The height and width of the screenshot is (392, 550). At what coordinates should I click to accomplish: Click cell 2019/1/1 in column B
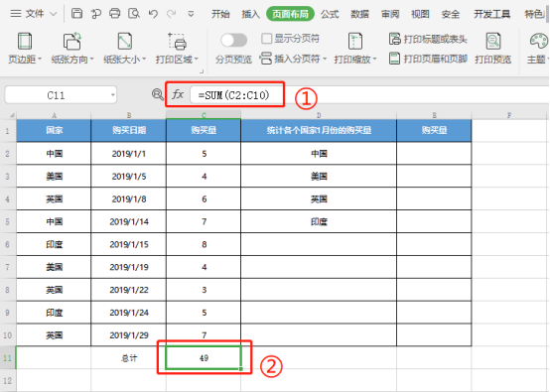[129, 154]
